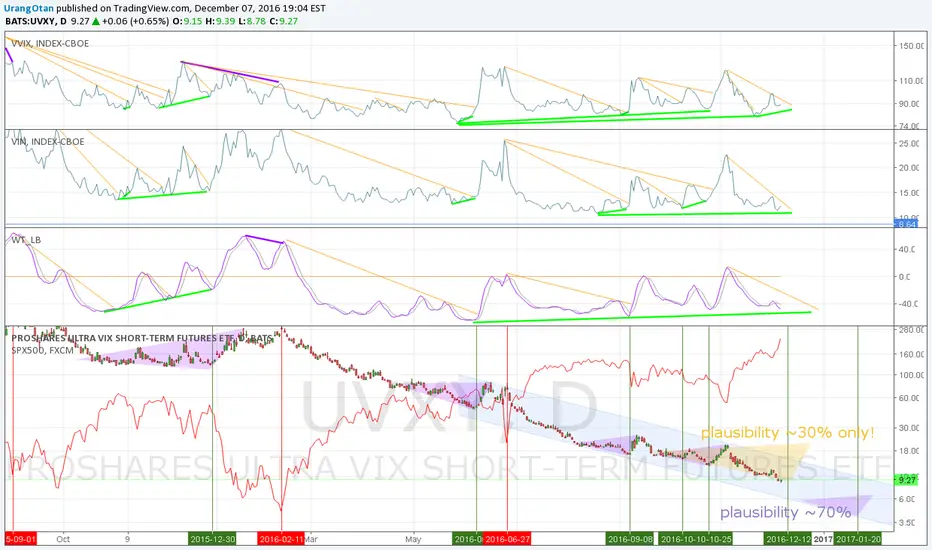Select the 'plausibility ~30% only!' annotation

click(788, 432)
